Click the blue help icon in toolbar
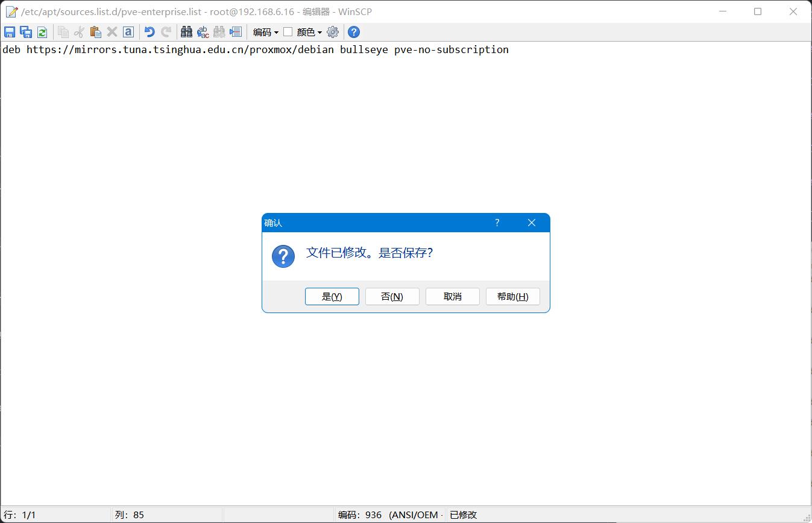812x523 pixels. (x=354, y=32)
